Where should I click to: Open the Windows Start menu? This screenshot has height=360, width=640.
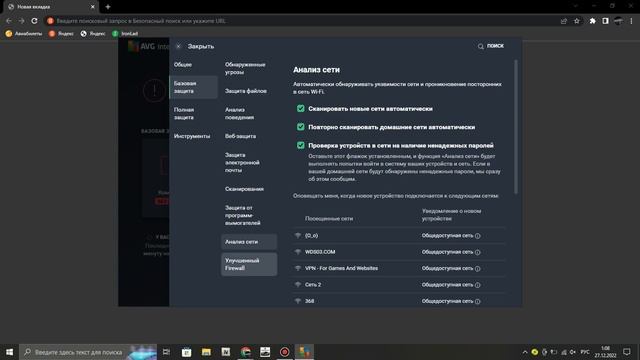tap(9, 352)
